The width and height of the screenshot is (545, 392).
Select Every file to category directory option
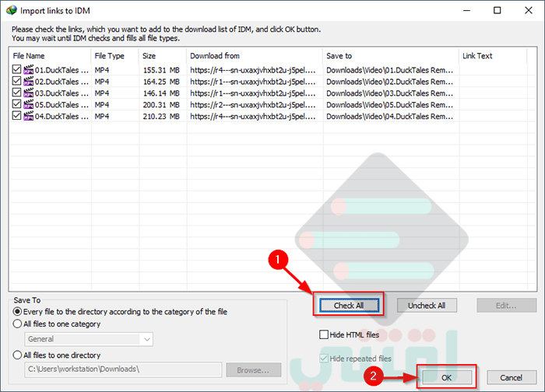(x=17, y=311)
